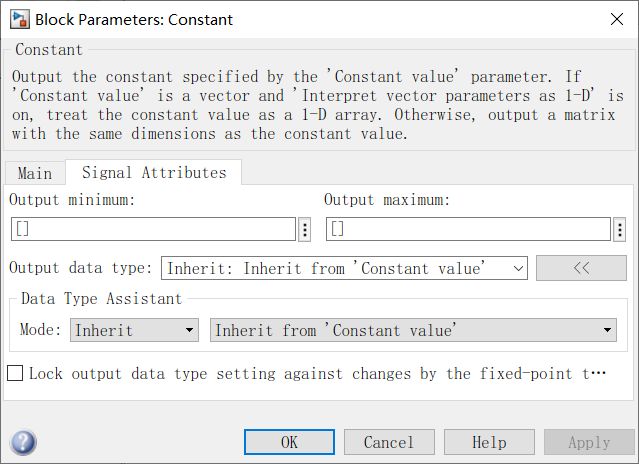Open Inherit from 'Constant value' rule dropdown
Image resolution: width=639 pixels, height=464 pixels.
pyautogui.click(x=413, y=330)
